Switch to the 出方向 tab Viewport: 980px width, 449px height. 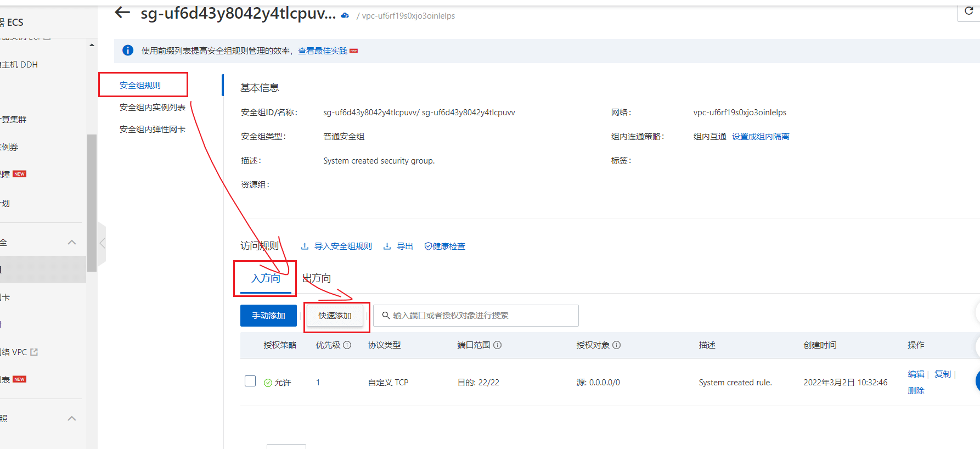click(317, 278)
